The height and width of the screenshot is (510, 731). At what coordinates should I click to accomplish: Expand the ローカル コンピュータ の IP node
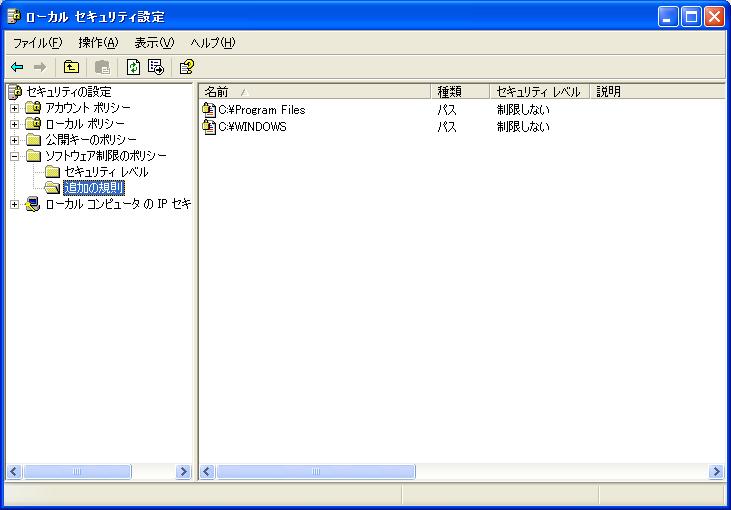pos(14,204)
